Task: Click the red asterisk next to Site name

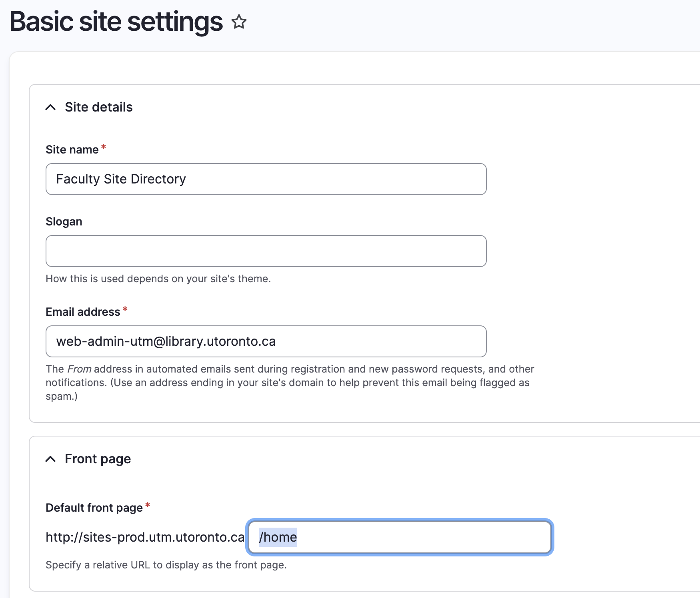Action: (x=104, y=148)
